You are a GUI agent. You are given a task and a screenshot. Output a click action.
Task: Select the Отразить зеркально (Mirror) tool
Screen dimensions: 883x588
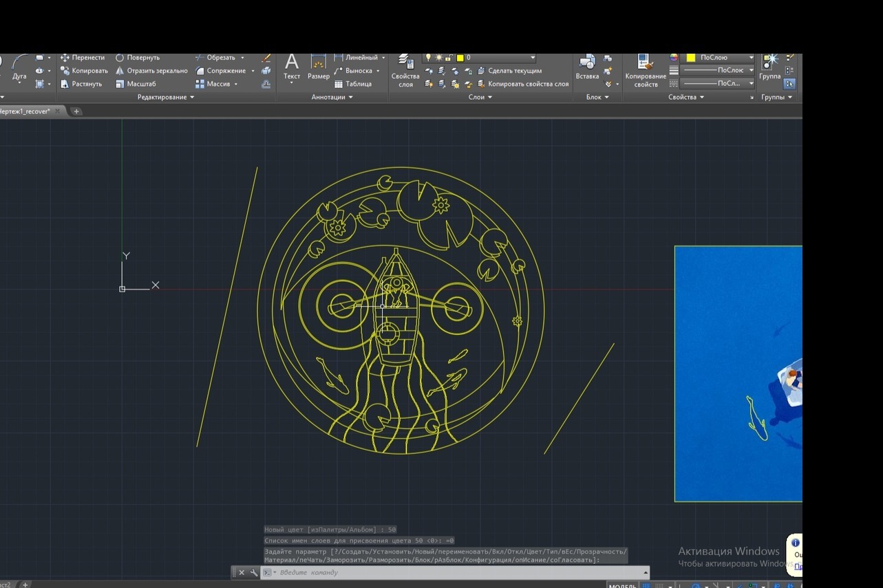coord(151,71)
